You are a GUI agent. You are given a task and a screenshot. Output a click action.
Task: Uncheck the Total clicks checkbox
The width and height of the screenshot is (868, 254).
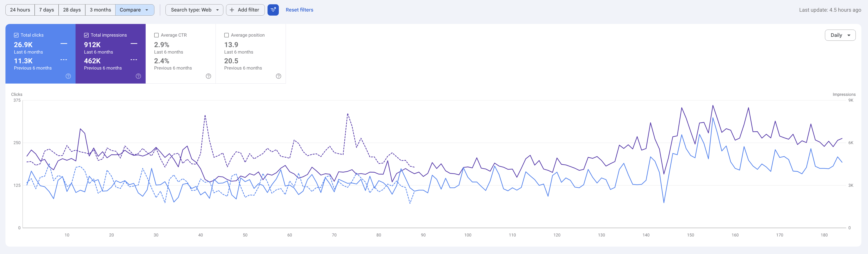click(16, 35)
